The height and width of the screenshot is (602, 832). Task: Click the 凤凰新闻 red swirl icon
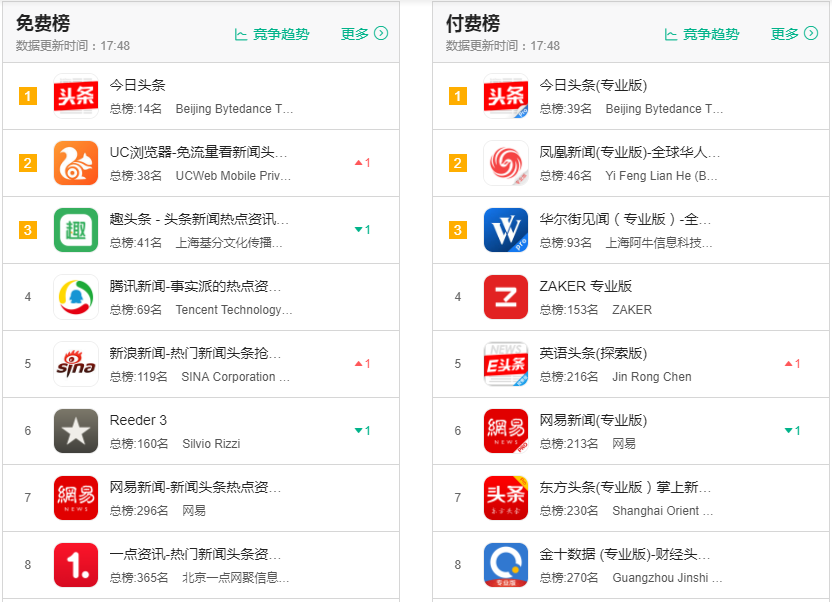[x=506, y=163]
